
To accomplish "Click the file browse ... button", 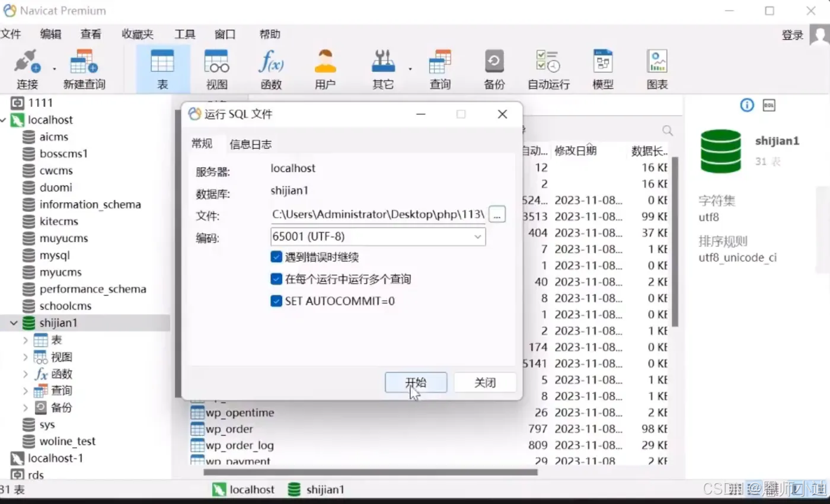I will point(497,215).
